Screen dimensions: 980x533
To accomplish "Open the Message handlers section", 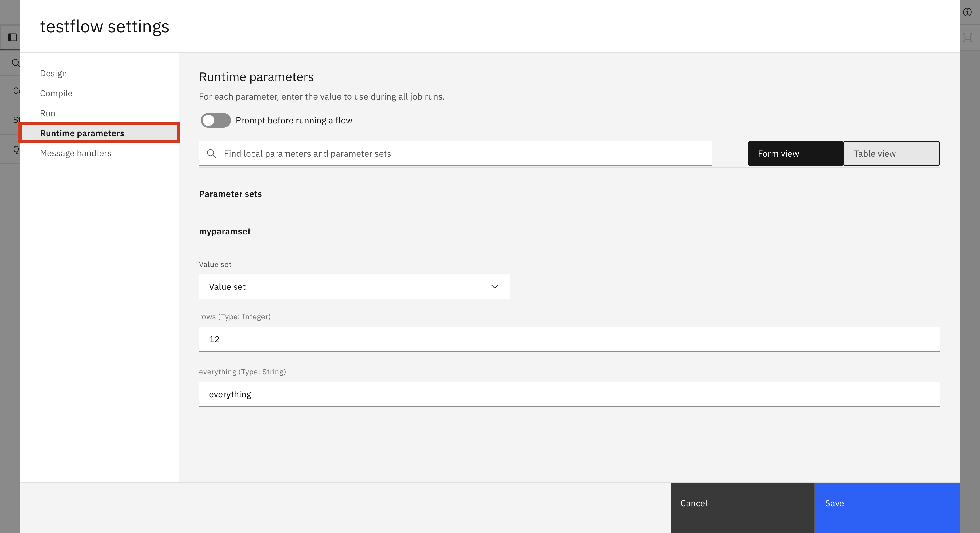I will click(x=75, y=153).
